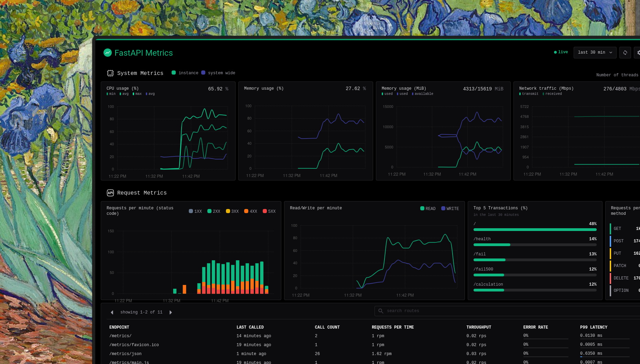Click the received legend in Network traffic
Screen dimensions: 640x364
coord(552,94)
